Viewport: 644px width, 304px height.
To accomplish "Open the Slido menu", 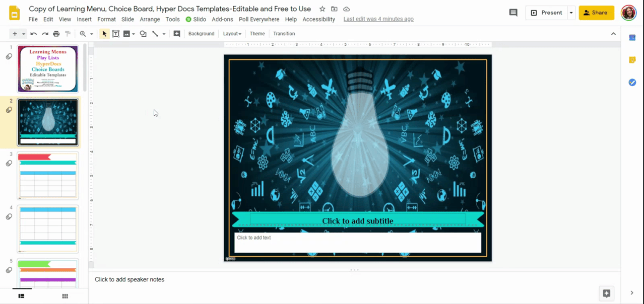I will point(196,19).
